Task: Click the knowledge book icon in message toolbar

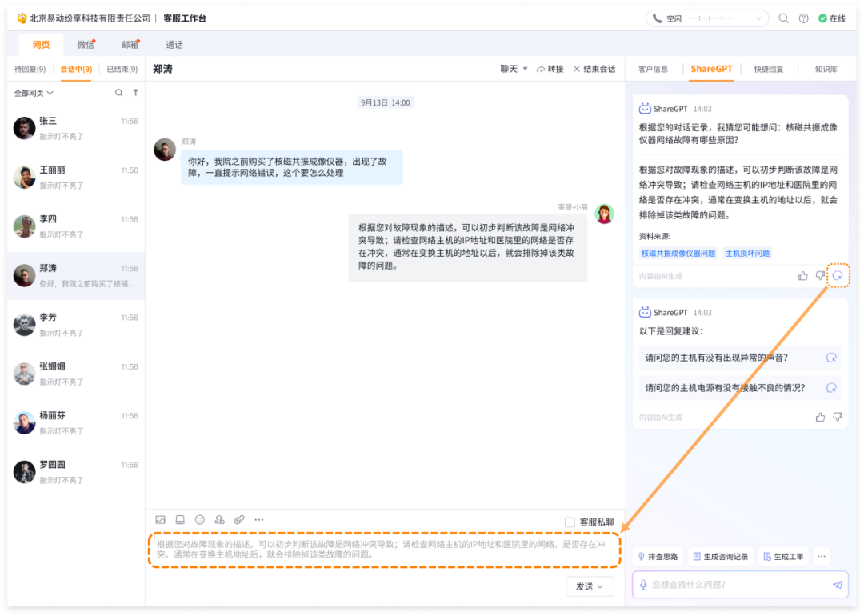Action: coord(180,519)
